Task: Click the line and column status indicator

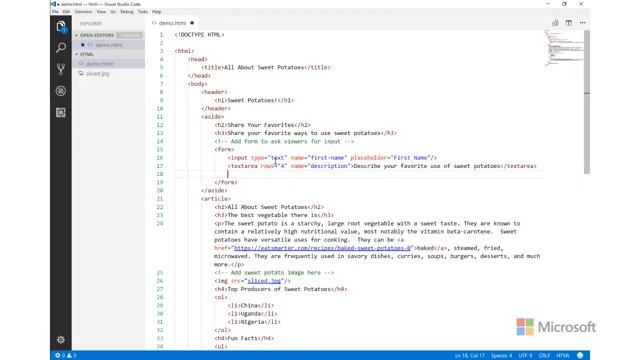Action: pos(469,356)
